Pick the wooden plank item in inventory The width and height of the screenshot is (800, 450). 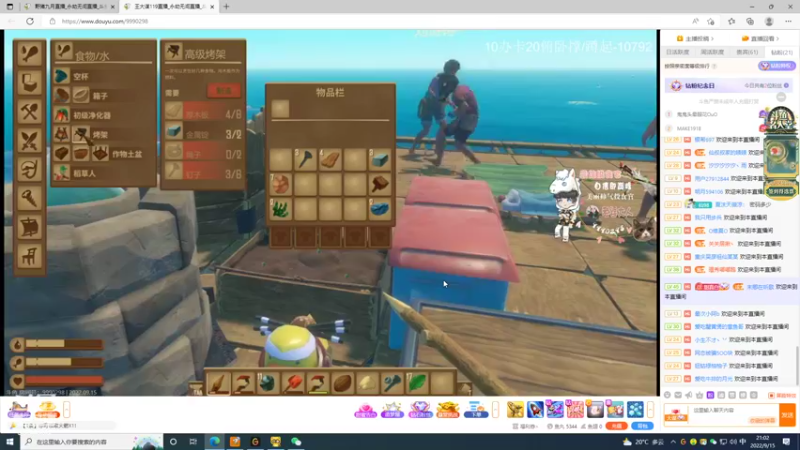(330, 160)
